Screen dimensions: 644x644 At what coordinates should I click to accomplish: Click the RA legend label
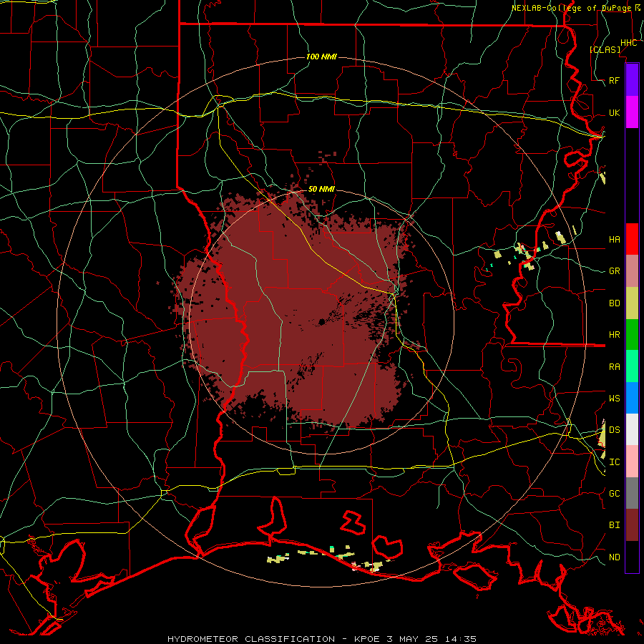[x=615, y=367]
